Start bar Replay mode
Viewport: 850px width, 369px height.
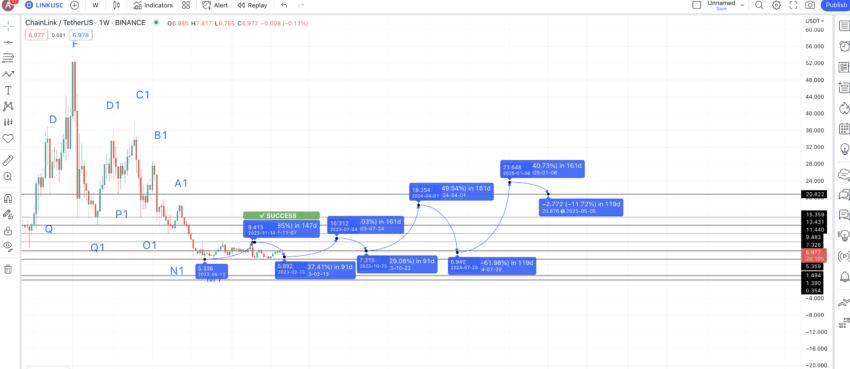coord(253,5)
